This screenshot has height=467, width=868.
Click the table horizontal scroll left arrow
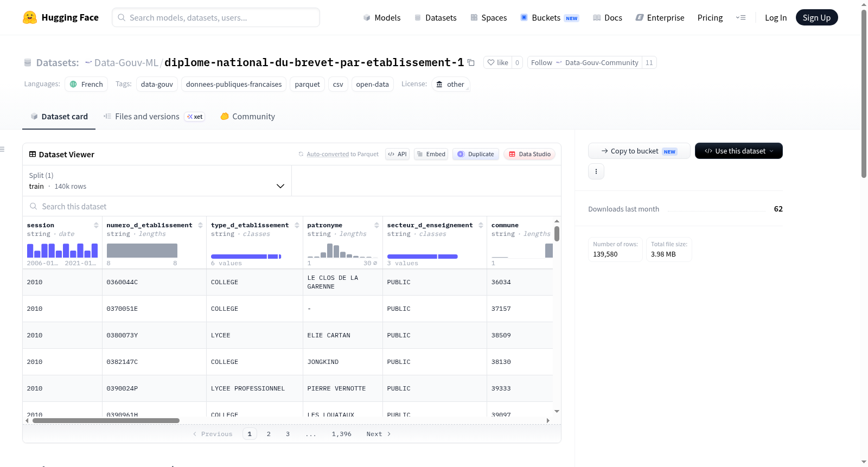tap(27, 420)
